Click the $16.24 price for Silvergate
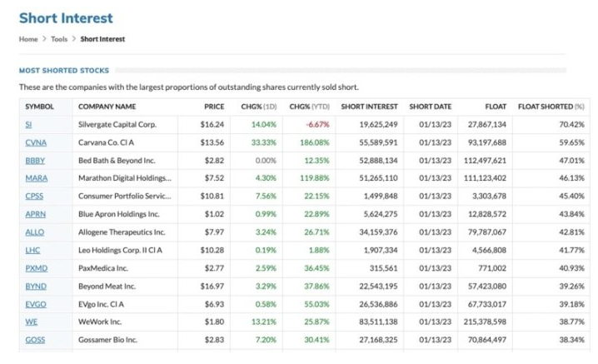This screenshot has height=364, width=598. tap(212, 124)
